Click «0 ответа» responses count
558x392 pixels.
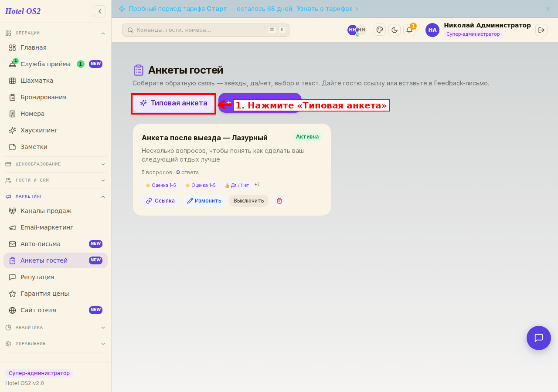tap(187, 172)
